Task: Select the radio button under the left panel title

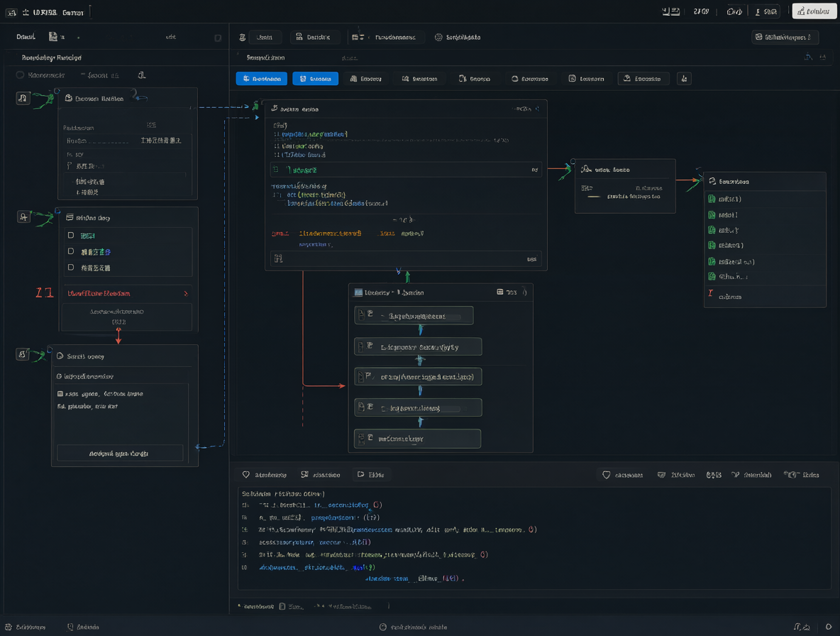Action: tap(21, 75)
